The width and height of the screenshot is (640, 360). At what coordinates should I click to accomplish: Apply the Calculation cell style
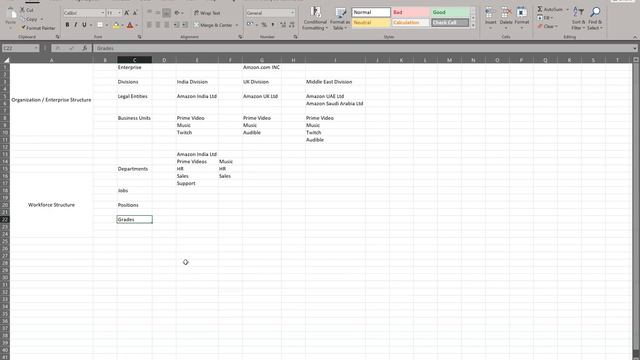410,22
